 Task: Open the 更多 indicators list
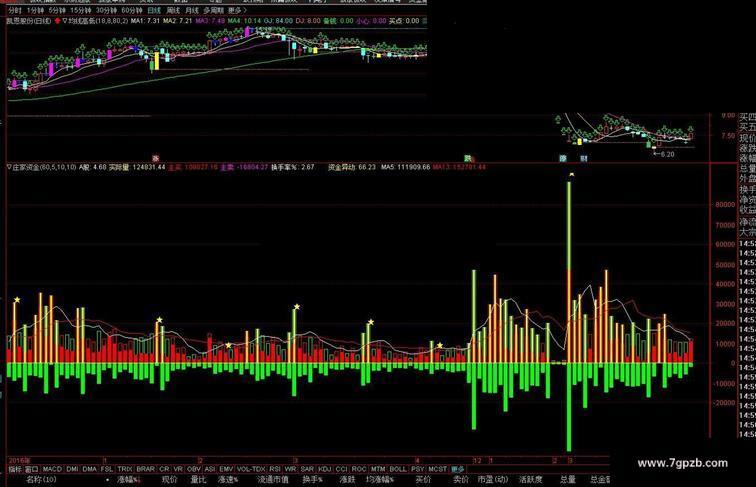click(458, 469)
